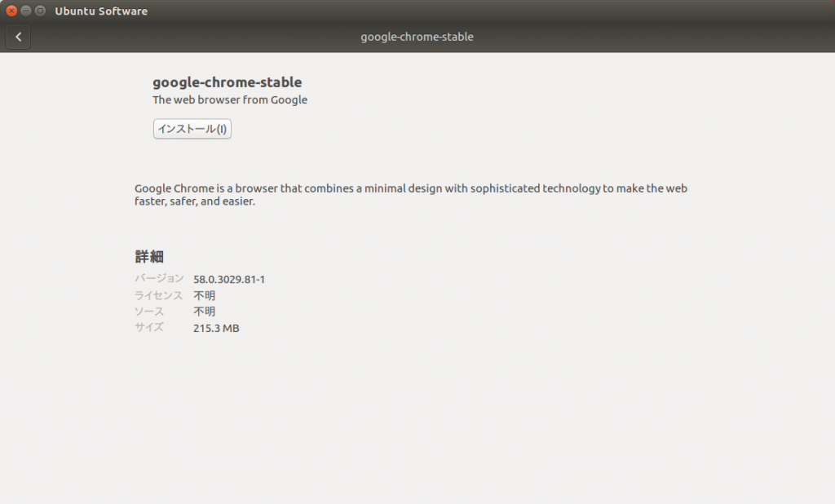Select the license value 不明
835x504 pixels.
click(x=205, y=296)
